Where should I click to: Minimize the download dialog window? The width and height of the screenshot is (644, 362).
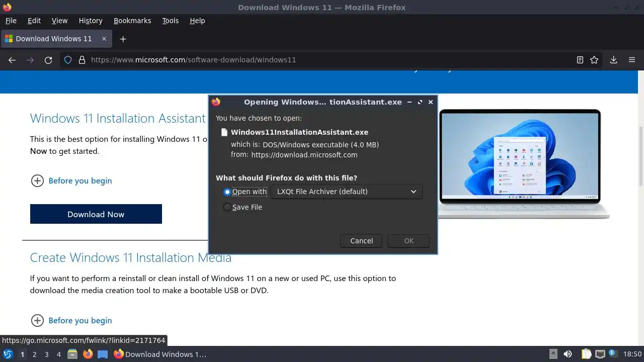410,102
